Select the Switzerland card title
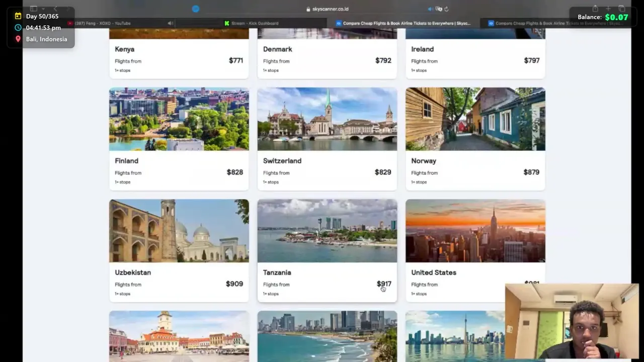644x362 pixels. click(x=282, y=161)
